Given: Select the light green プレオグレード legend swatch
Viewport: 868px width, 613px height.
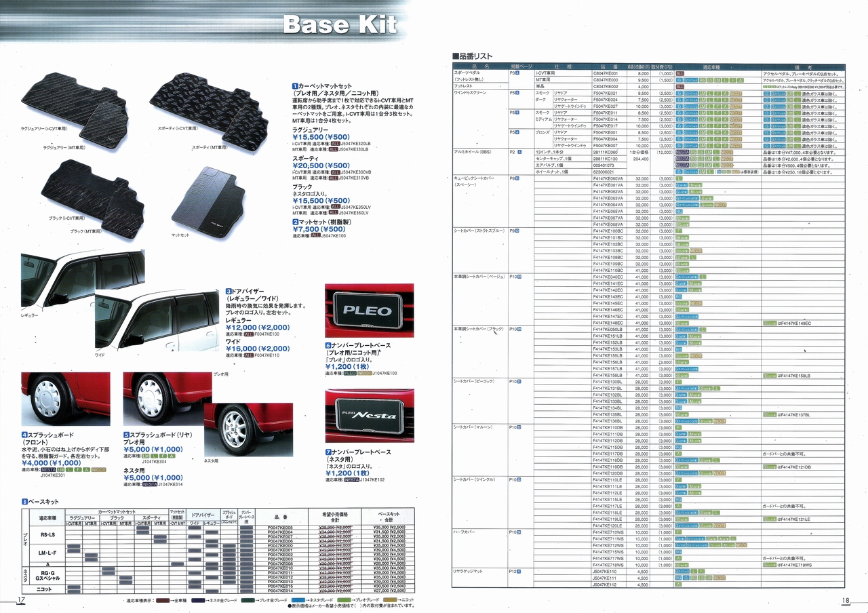Looking at the screenshot, I should (342, 601).
